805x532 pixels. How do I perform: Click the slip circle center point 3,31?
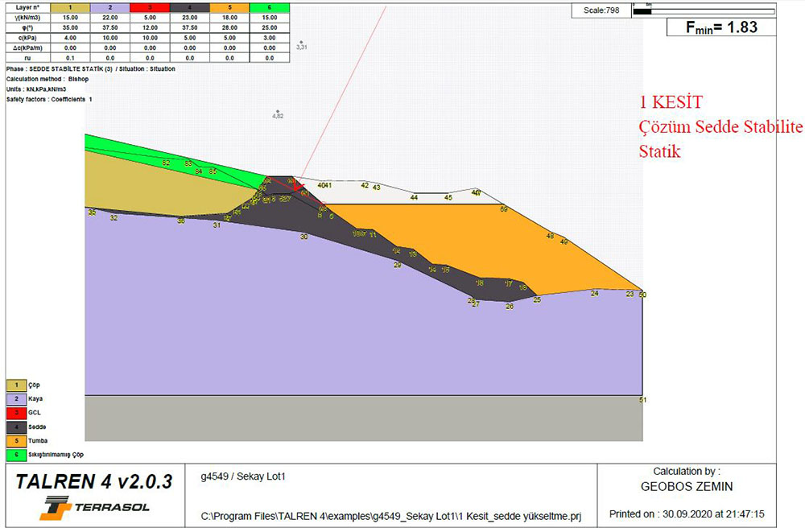pyautogui.click(x=300, y=42)
